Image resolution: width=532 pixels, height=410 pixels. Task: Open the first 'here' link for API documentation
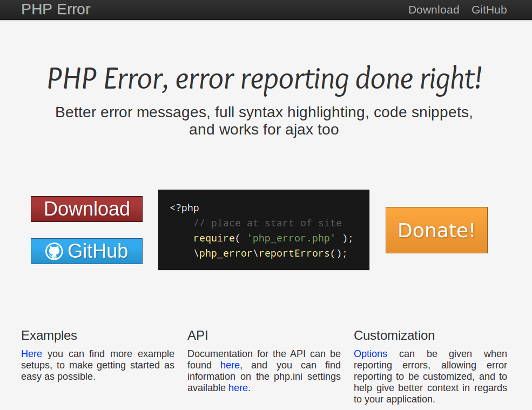(230, 365)
